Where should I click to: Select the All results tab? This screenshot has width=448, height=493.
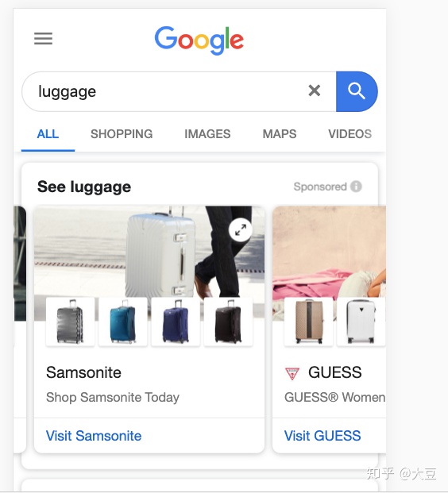point(48,134)
